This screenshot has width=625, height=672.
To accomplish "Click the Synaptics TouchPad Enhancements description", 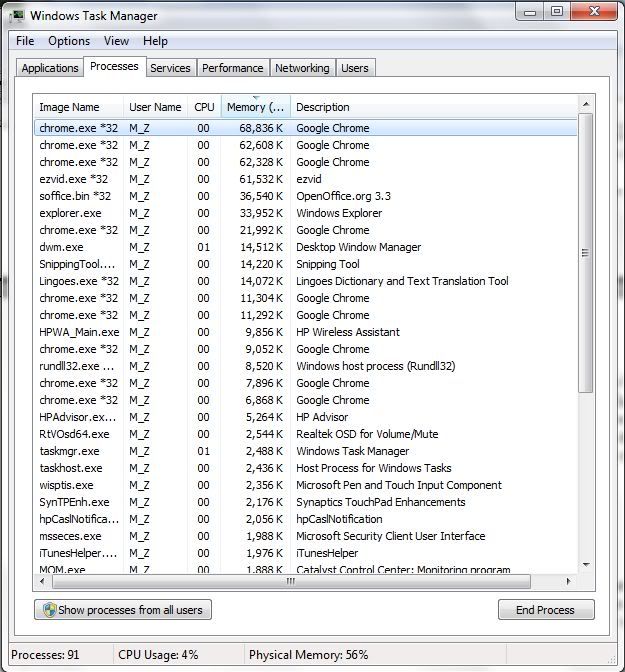I will 381,502.
